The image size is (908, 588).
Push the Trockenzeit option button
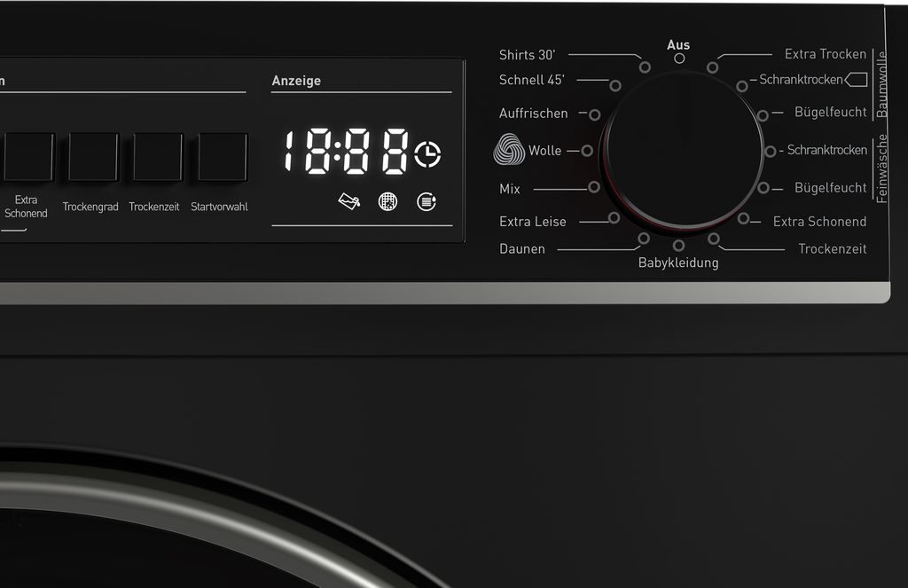pos(158,157)
